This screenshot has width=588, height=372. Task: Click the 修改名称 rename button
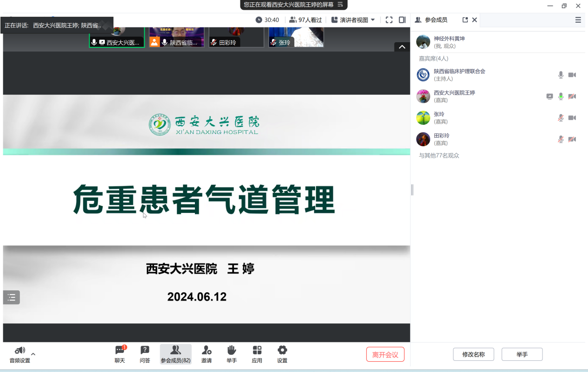[473, 354]
